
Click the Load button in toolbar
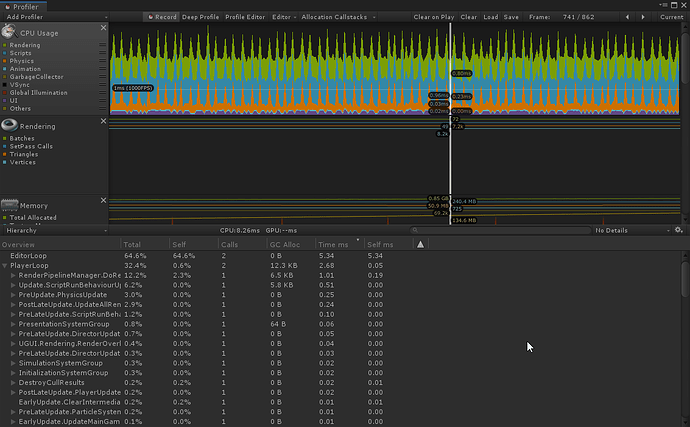coord(490,17)
